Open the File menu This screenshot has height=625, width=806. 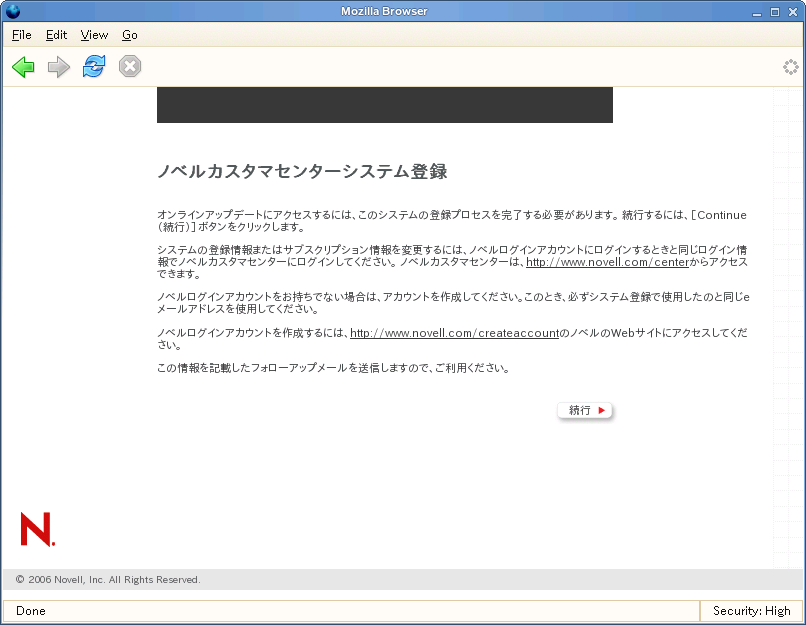coord(22,35)
